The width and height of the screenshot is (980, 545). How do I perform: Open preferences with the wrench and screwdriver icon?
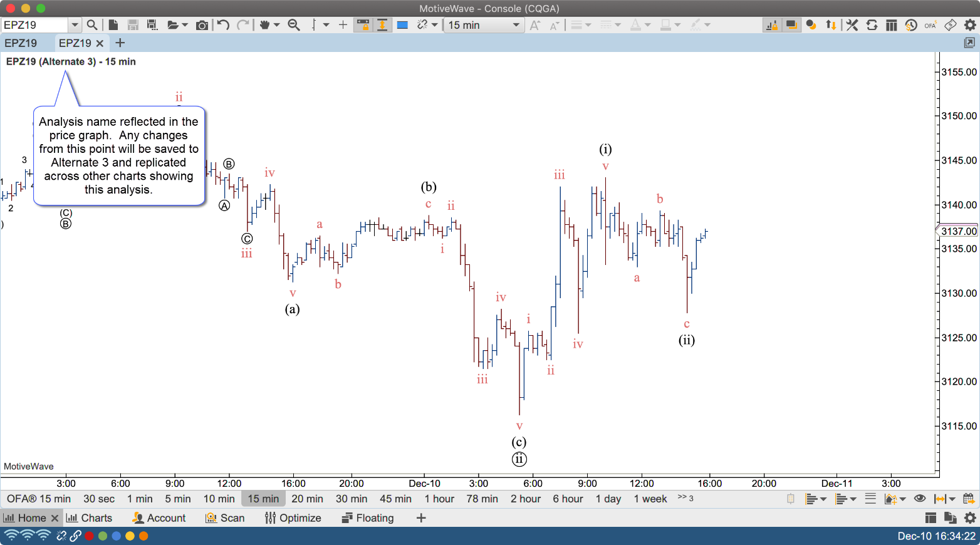pyautogui.click(x=852, y=25)
